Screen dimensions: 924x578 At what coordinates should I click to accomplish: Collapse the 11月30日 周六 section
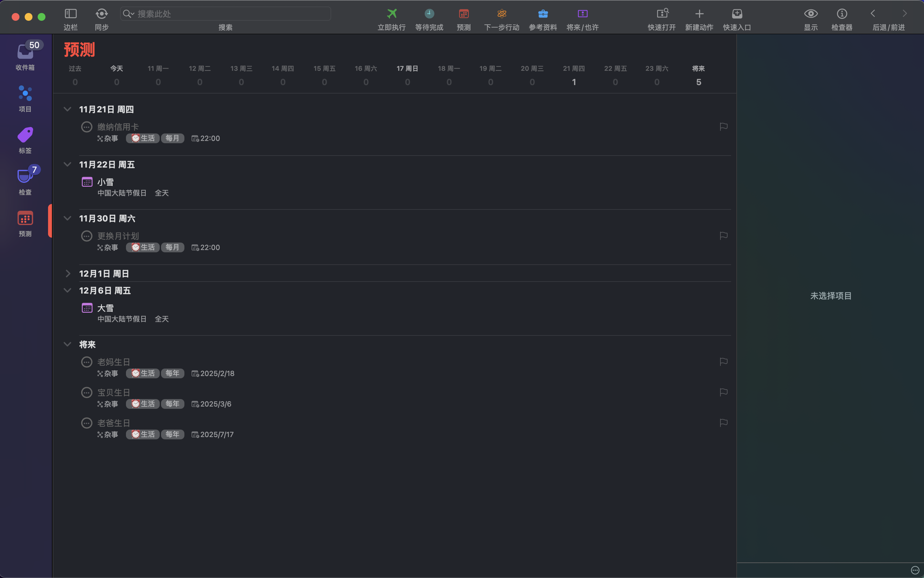click(67, 218)
